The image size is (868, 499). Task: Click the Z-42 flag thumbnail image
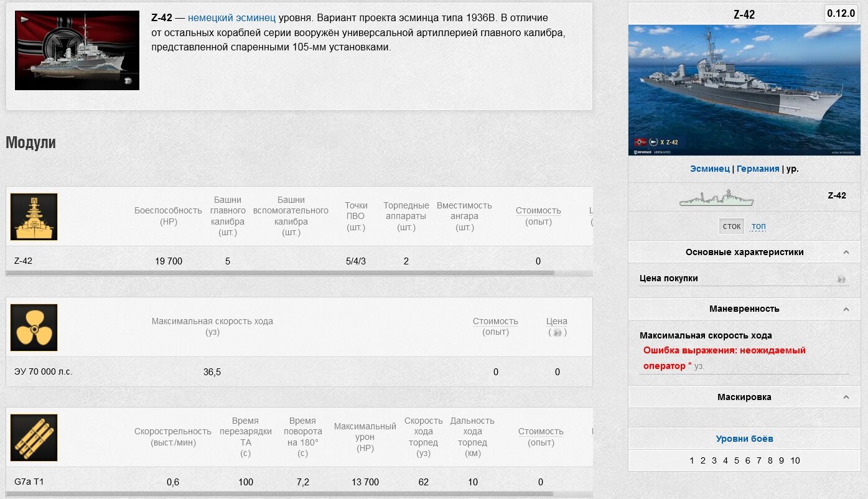[77, 50]
